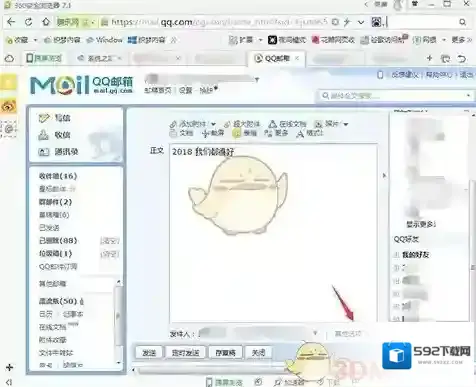This screenshot has width=476, height=387.
Task: Expand the 收藏 favorites dropdown arrow
Action: (35, 40)
